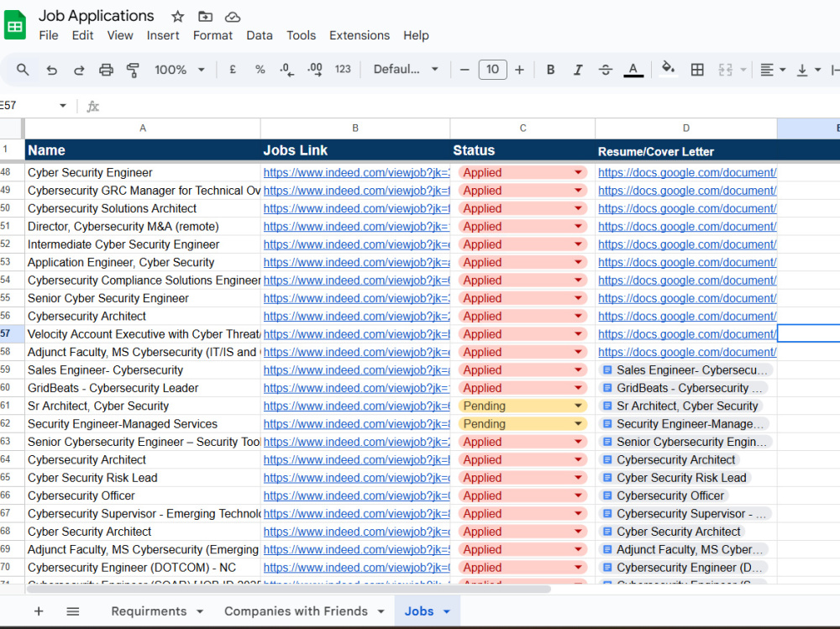Toggle italic formatting
840x629 pixels.
coord(578,70)
